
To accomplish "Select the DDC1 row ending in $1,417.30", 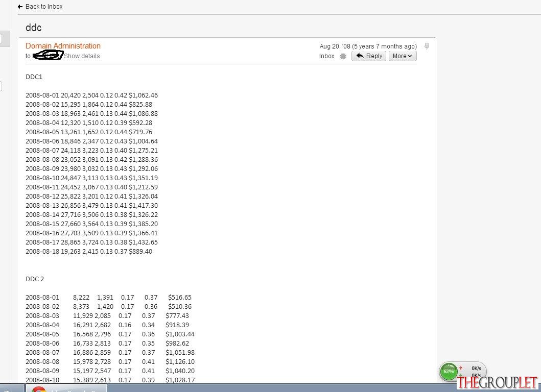I will coord(92,206).
